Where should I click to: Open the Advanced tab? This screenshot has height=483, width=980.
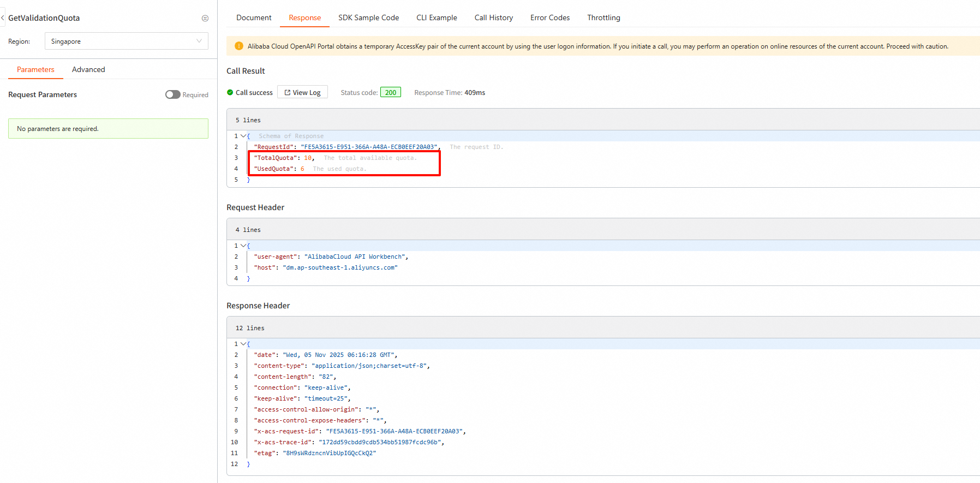[x=88, y=69]
